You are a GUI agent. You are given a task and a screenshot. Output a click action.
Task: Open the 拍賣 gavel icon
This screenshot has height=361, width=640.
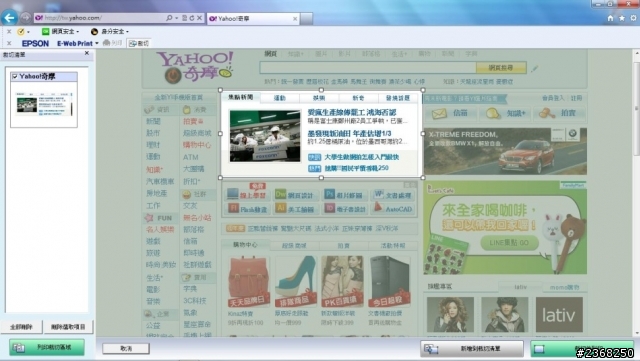547,114
